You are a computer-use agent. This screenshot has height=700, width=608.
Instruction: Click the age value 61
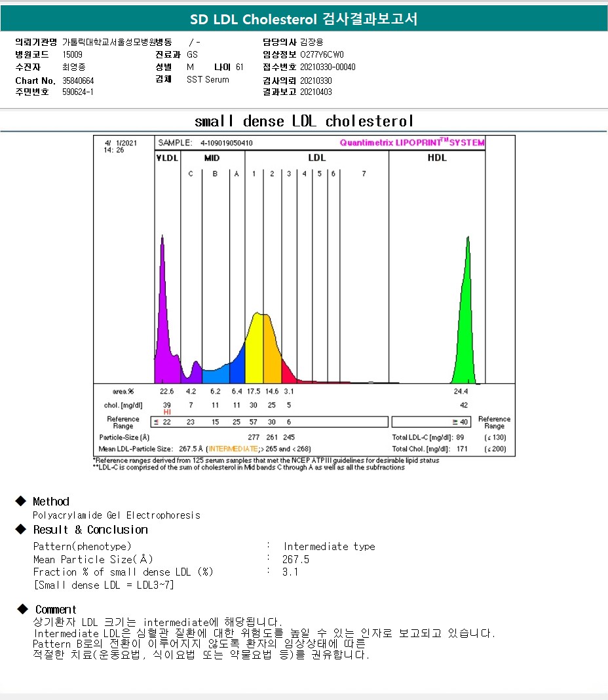coord(240,67)
